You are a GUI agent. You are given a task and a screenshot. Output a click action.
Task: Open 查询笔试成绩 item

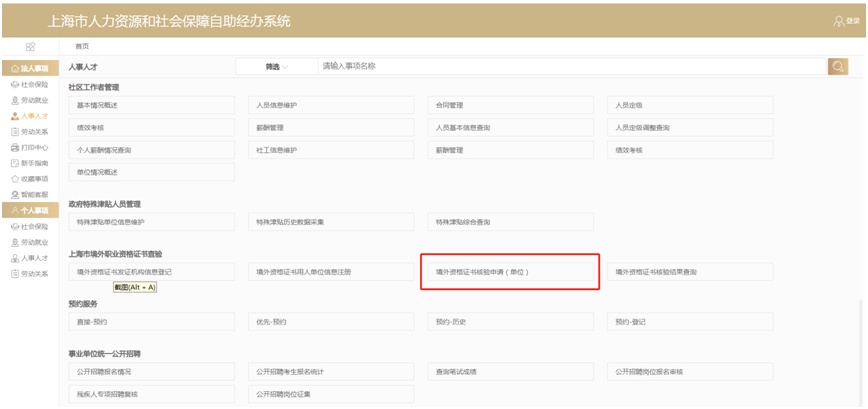pyautogui.click(x=510, y=371)
